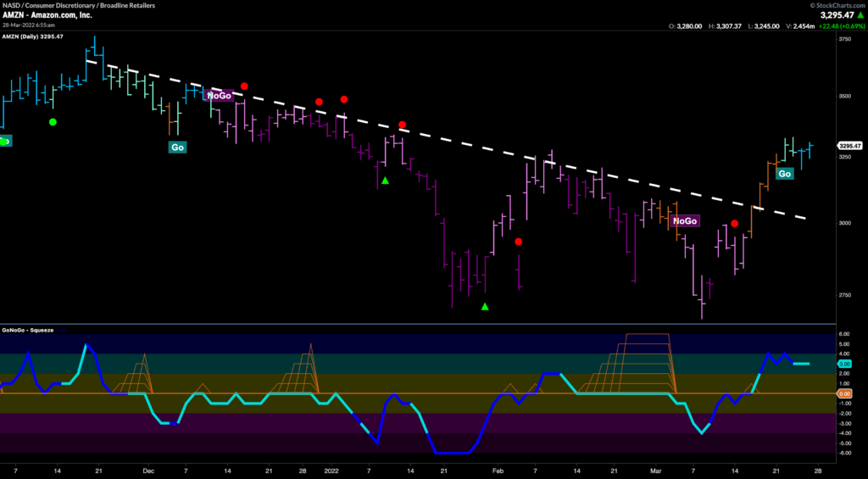Click the red dot near January 12
This screenshot has height=479, width=868.
coord(403,125)
